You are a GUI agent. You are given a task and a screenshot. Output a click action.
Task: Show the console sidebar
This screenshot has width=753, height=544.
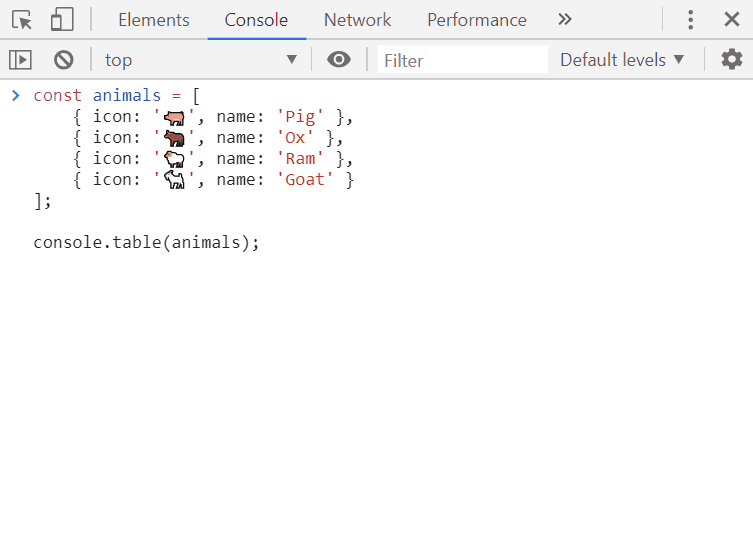coord(20,60)
